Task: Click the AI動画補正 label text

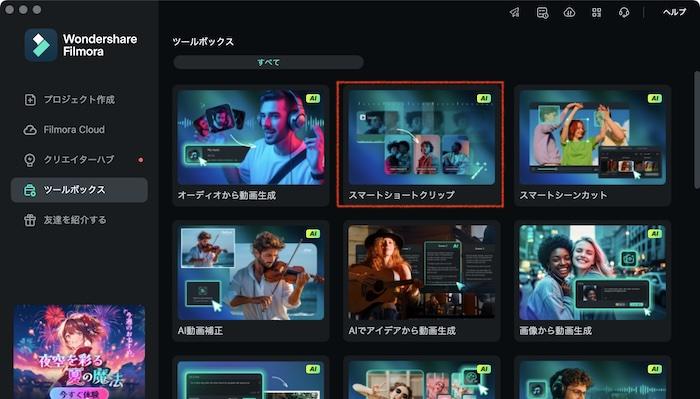Action: click(200, 331)
